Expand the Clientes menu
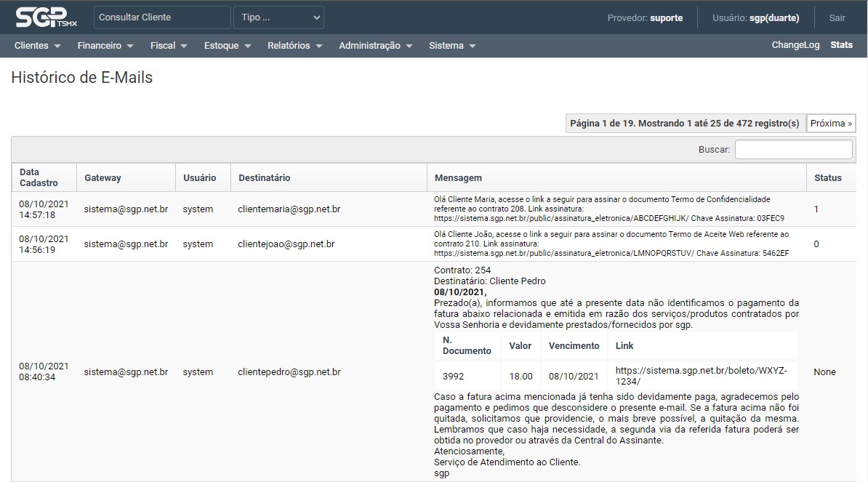The image size is (868, 482). click(38, 45)
